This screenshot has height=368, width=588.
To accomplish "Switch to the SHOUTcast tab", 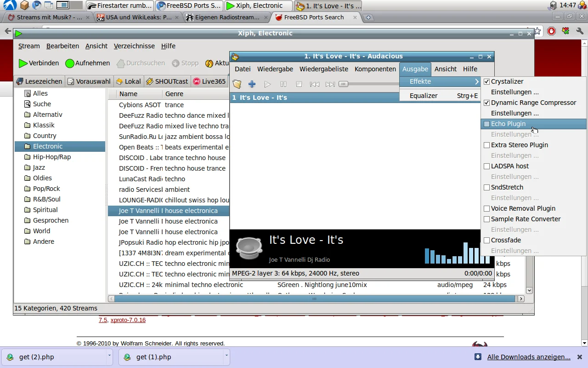I will 167,81.
